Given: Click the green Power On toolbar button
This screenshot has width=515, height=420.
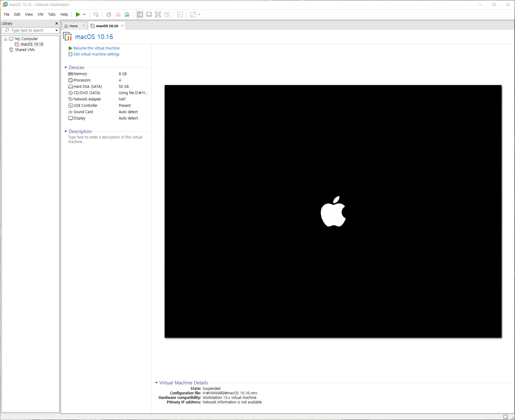Looking at the screenshot, I should tap(78, 14).
